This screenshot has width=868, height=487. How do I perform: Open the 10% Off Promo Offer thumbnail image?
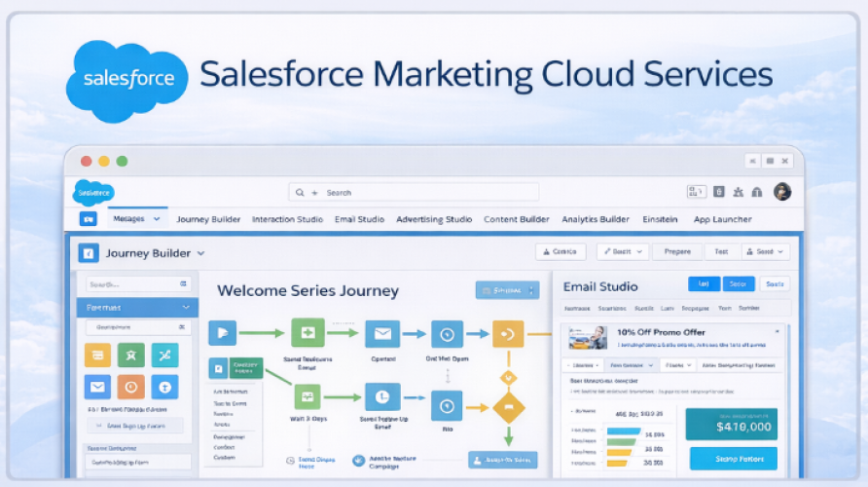tap(588, 337)
